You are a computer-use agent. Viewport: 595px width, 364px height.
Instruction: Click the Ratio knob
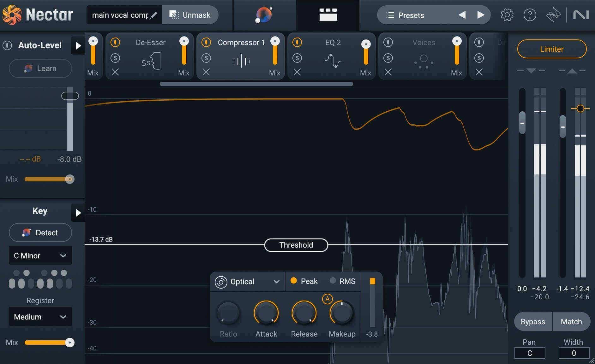coord(228,313)
